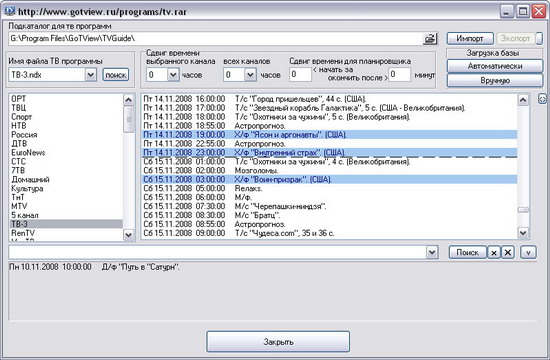Click the program list scrollbar thumb
The width and height of the screenshot is (550, 360).
point(523,210)
